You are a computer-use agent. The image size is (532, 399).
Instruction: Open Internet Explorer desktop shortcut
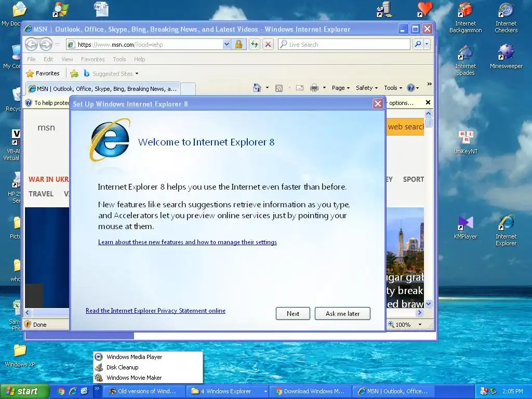coord(506,231)
